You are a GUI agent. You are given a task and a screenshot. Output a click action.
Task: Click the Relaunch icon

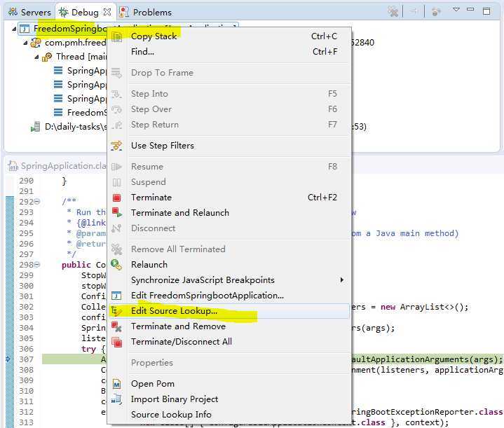click(116, 265)
